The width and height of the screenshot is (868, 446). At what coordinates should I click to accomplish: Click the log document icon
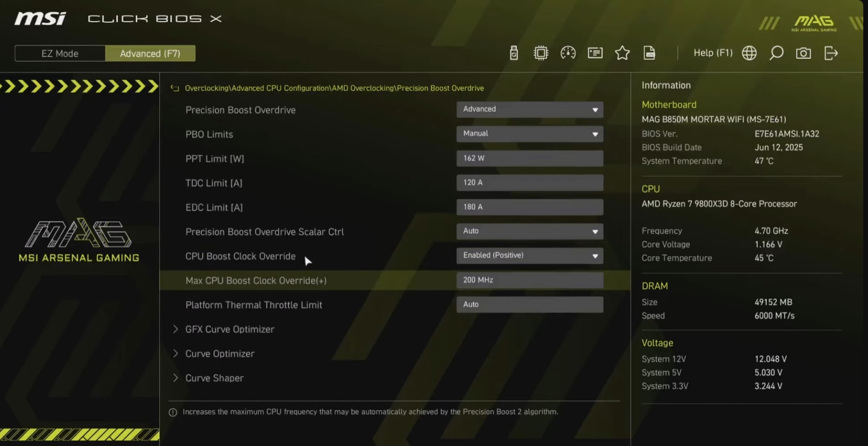649,53
